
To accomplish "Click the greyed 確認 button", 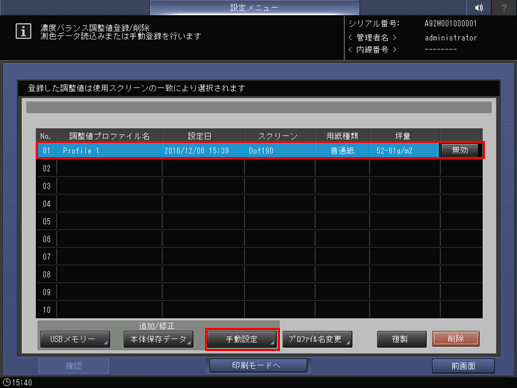I will [74, 366].
